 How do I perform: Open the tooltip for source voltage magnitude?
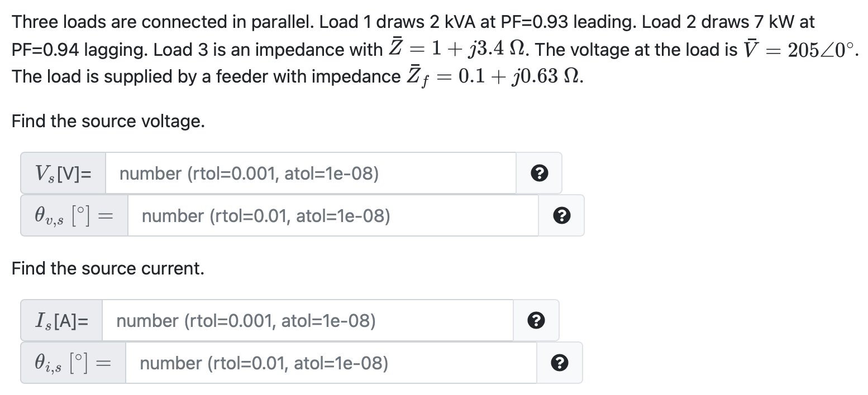[x=538, y=173]
